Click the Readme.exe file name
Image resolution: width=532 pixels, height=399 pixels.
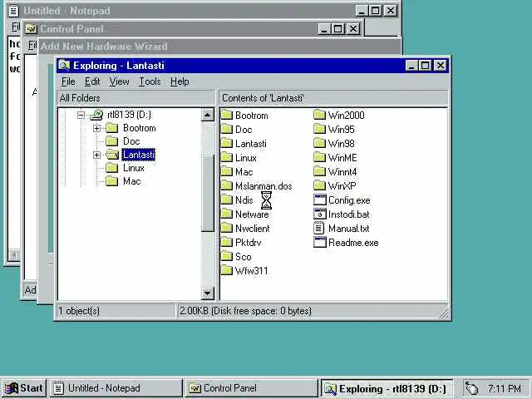(353, 243)
